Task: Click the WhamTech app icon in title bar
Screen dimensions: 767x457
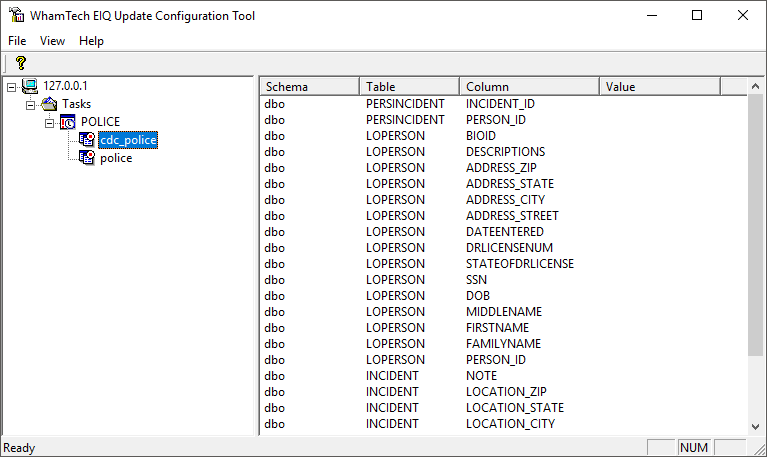Action: pyautogui.click(x=16, y=15)
